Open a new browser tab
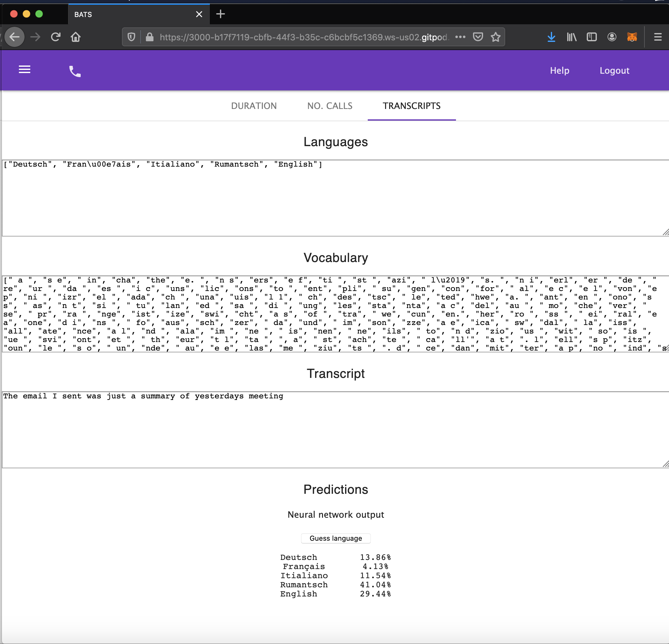 221,14
